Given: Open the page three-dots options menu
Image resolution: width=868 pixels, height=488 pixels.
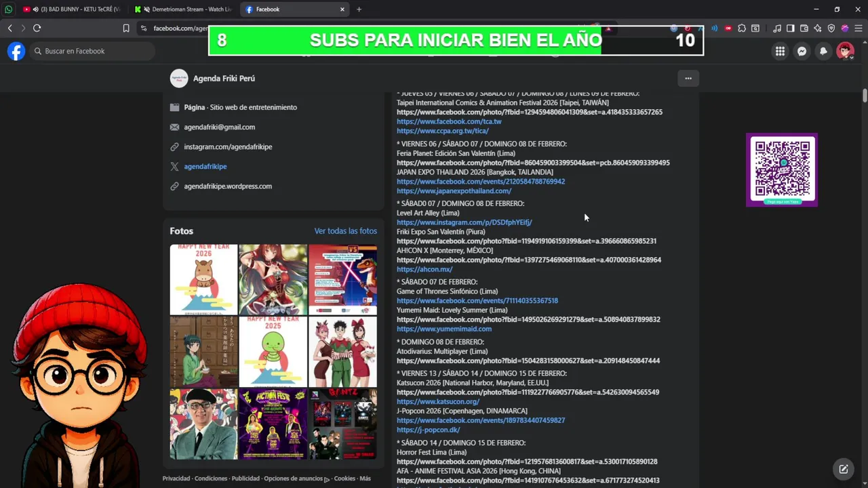Looking at the screenshot, I should point(688,79).
